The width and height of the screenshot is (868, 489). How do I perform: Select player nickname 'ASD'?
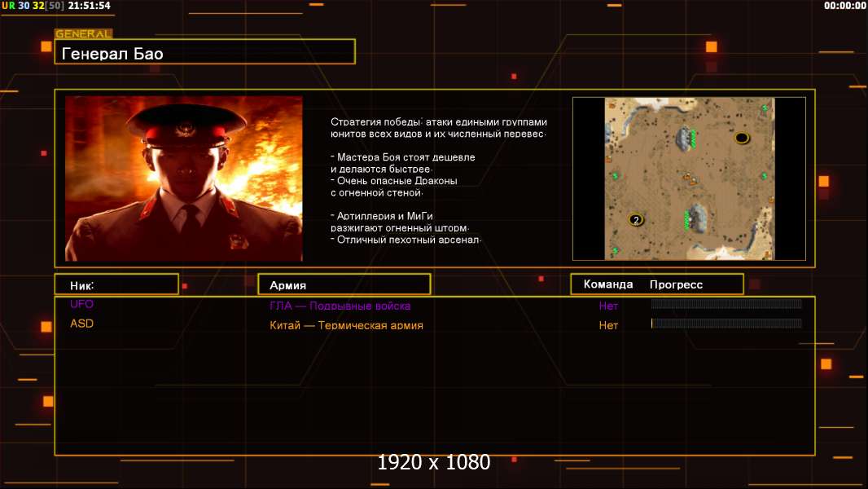(x=82, y=324)
